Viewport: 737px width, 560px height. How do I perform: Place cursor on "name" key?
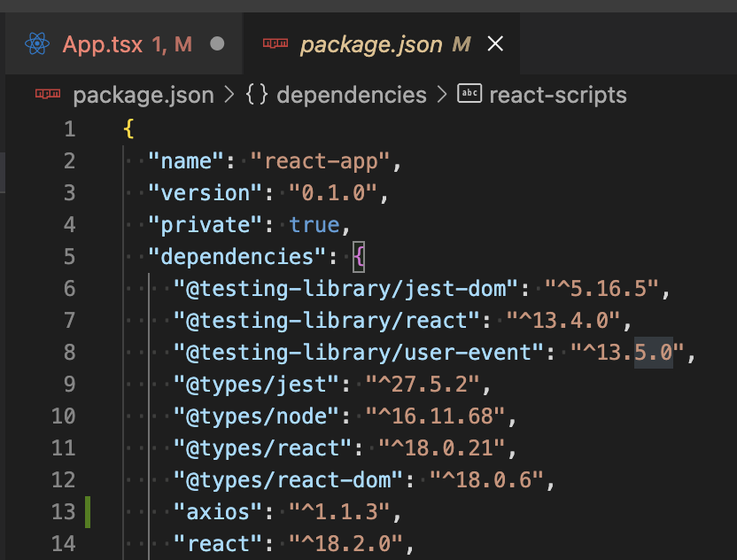(x=186, y=161)
